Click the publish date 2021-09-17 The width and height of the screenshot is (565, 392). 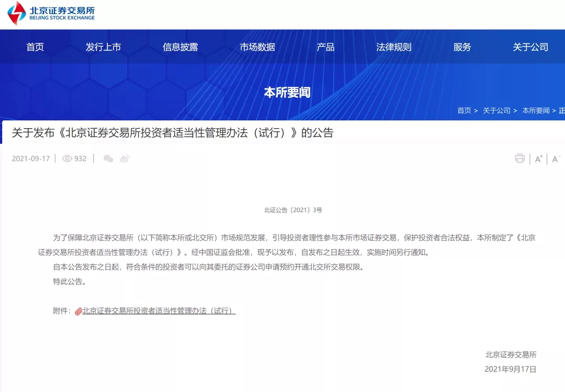click(31, 159)
